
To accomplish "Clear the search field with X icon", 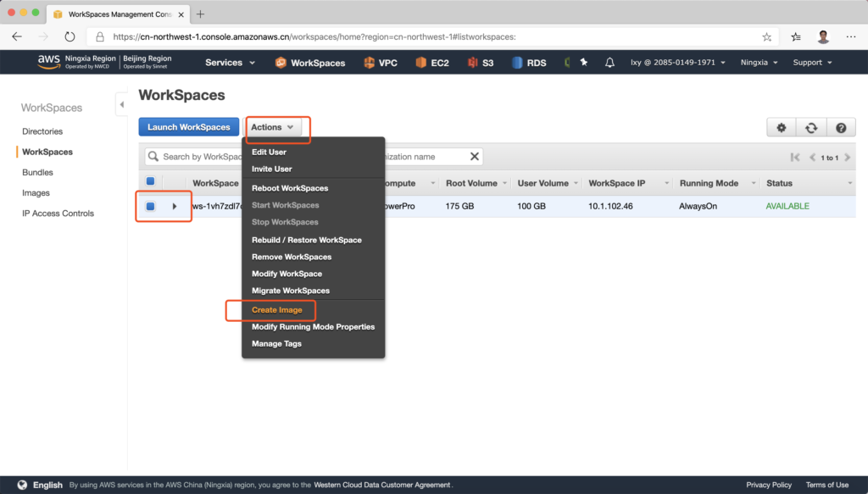I will pos(475,157).
